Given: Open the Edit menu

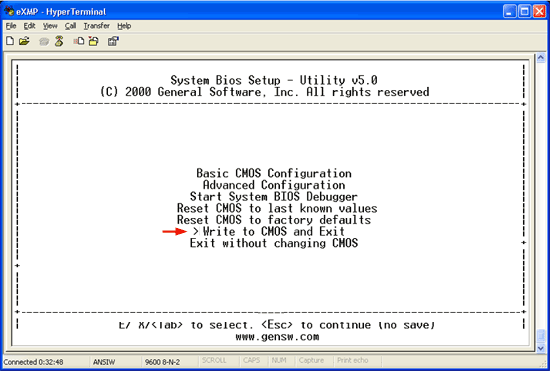Looking at the screenshot, I should click(x=29, y=26).
